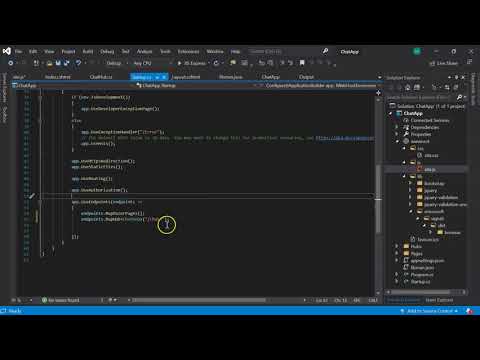480x360 pixels.
Task: Expand the bootstrap folder
Action: click(x=411, y=183)
